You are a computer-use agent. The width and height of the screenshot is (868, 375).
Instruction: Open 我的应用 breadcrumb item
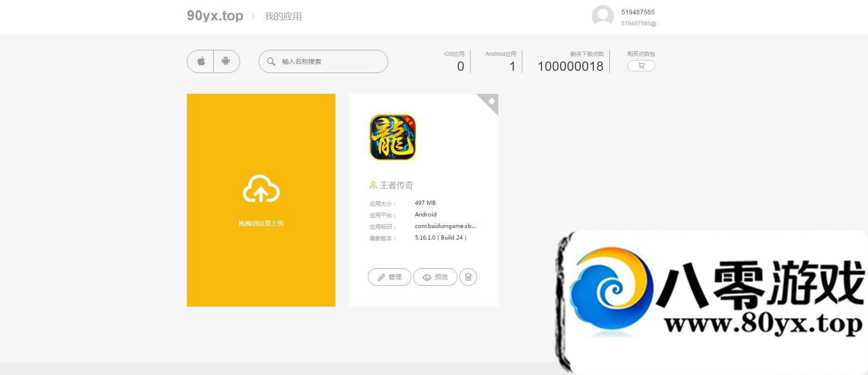pyautogui.click(x=283, y=16)
